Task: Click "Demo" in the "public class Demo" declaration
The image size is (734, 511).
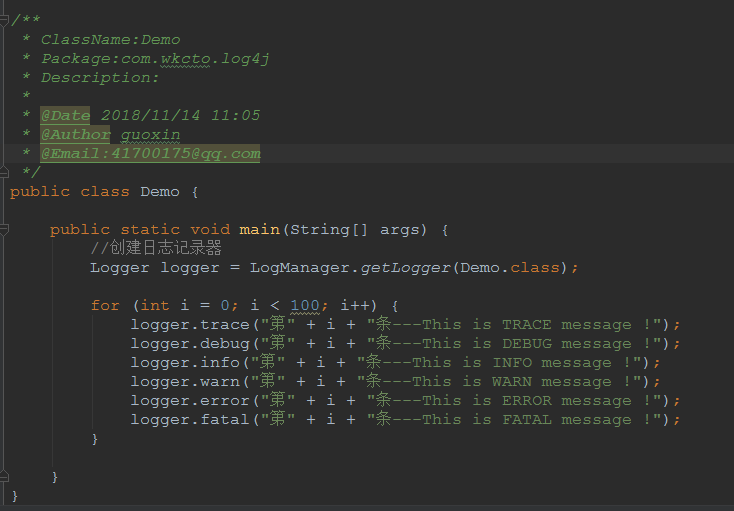Action: [160, 192]
